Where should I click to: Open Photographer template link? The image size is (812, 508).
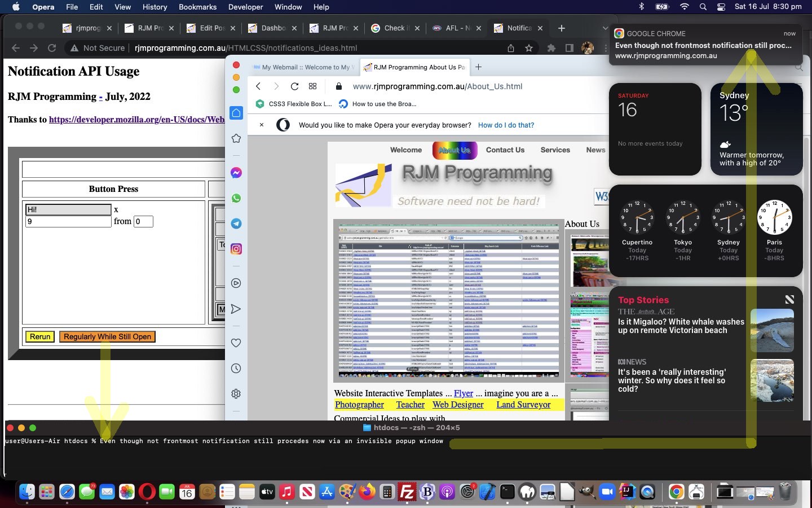click(359, 405)
